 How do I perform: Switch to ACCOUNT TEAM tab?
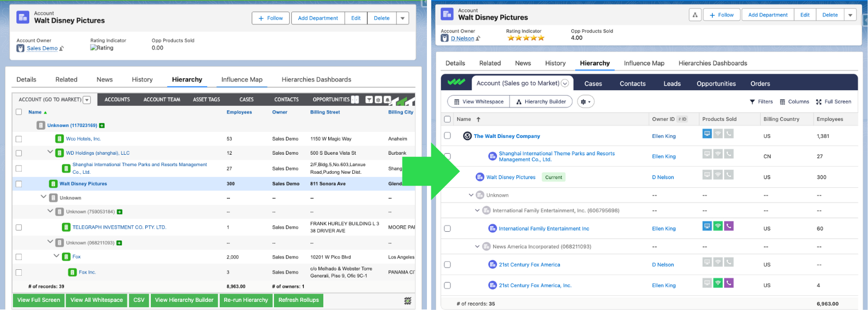click(162, 99)
